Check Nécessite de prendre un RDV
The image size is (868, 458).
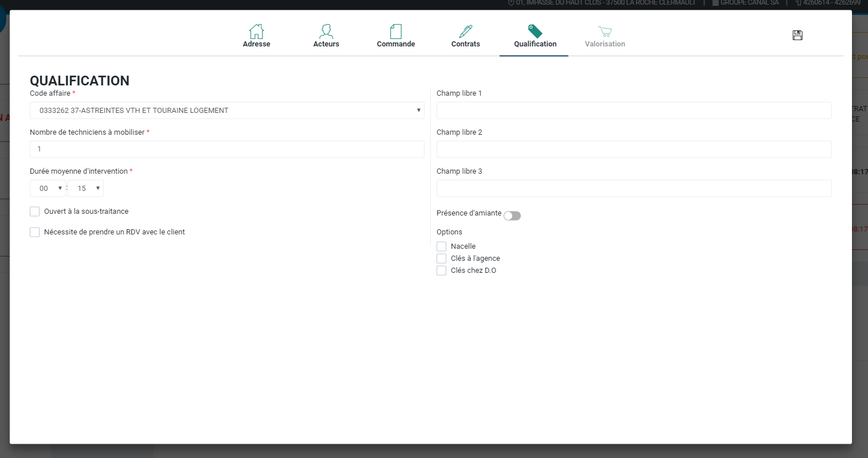click(35, 232)
